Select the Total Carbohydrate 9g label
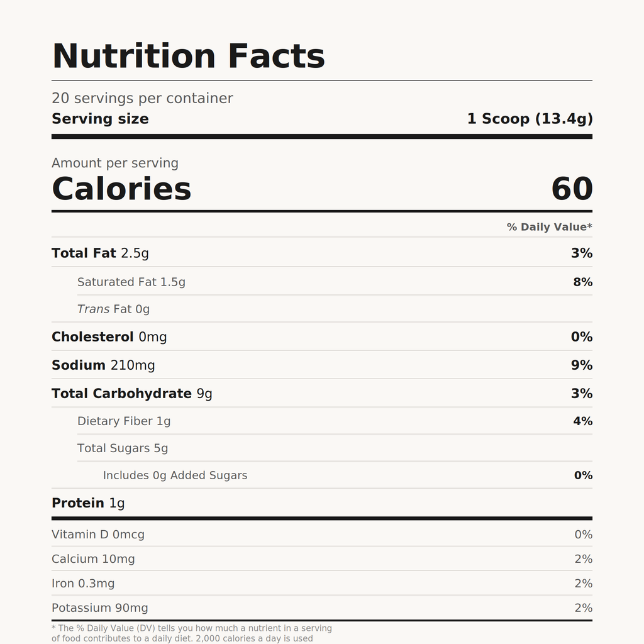644x644 pixels. [x=131, y=393]
